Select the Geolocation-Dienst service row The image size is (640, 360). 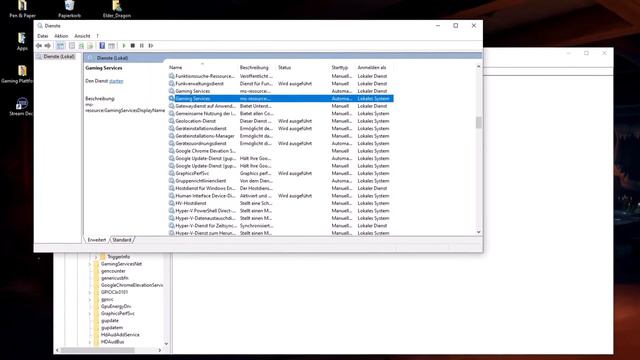[281, 121]
